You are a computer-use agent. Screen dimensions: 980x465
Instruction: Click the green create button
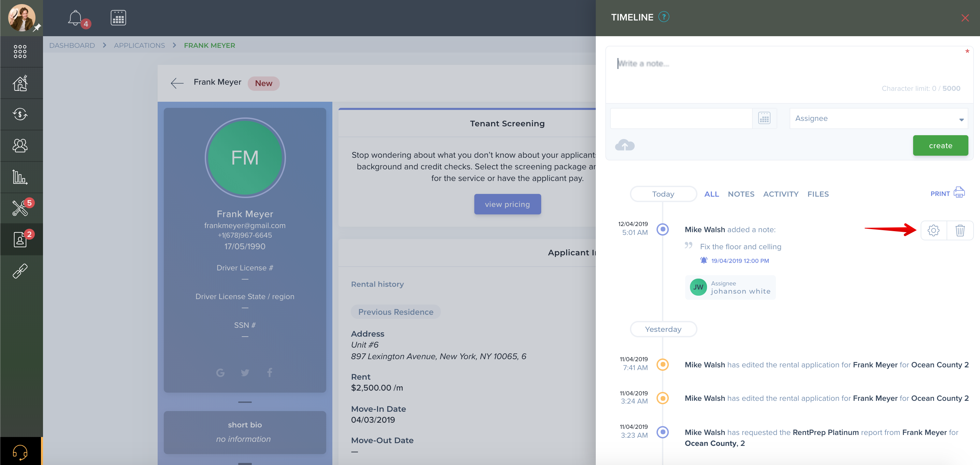click(940, 145)
